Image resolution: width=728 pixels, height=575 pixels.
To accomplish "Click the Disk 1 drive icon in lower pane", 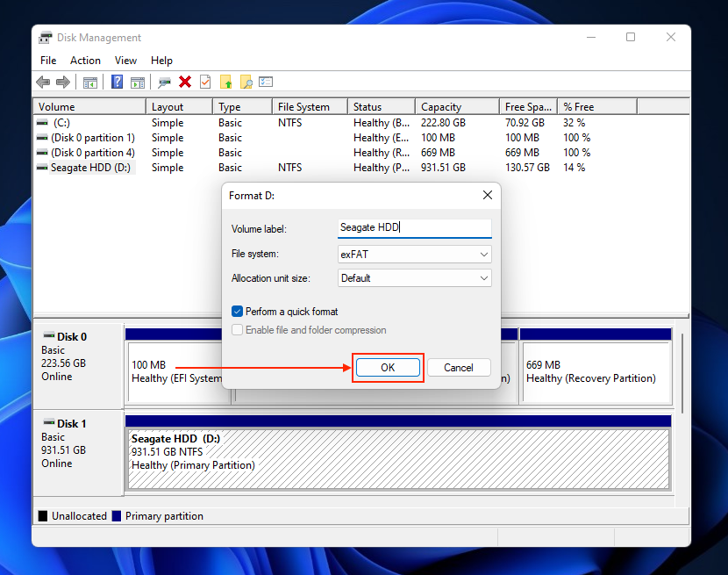I will click(49, 421).
